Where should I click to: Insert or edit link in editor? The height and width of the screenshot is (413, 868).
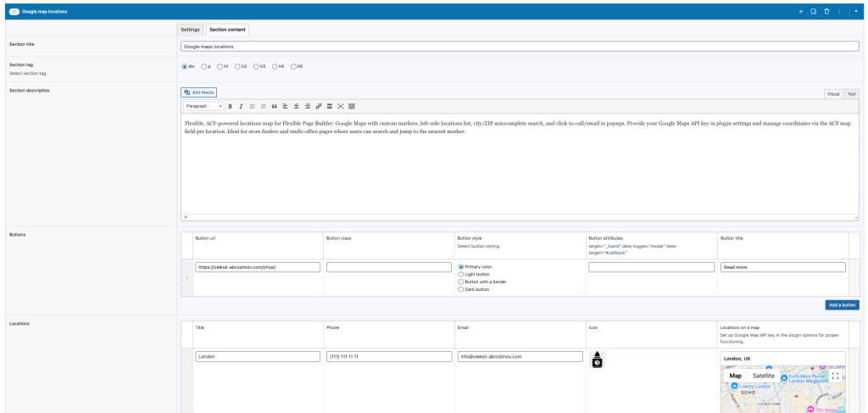point(319,106)
